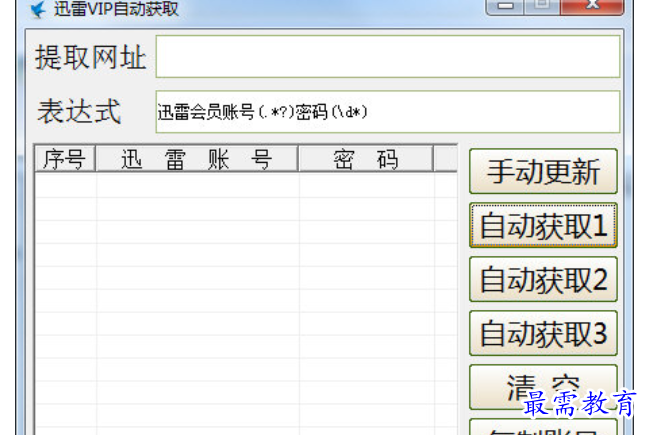Click the Xunlei bird icon in title bar

pyautogui.click(x=37, y=9)
